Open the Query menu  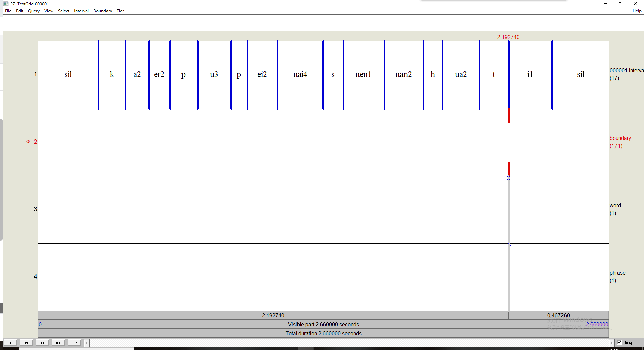pyautogui.click(x=34, y=11)
